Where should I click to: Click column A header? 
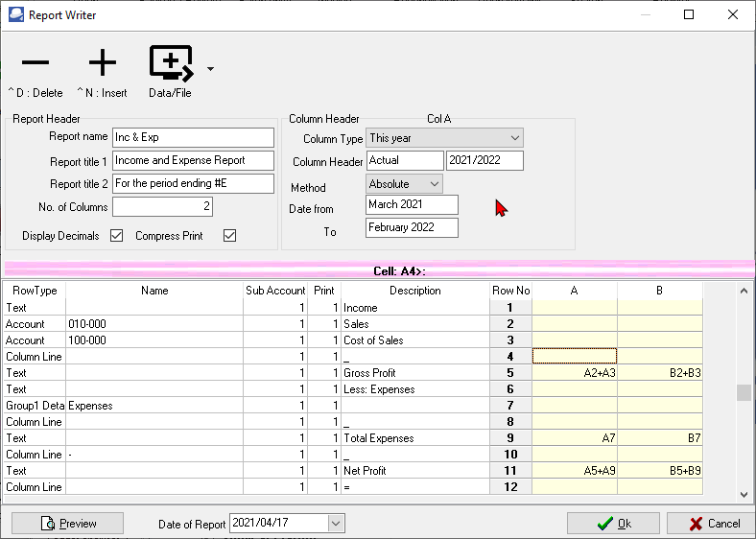coord(575,291)
